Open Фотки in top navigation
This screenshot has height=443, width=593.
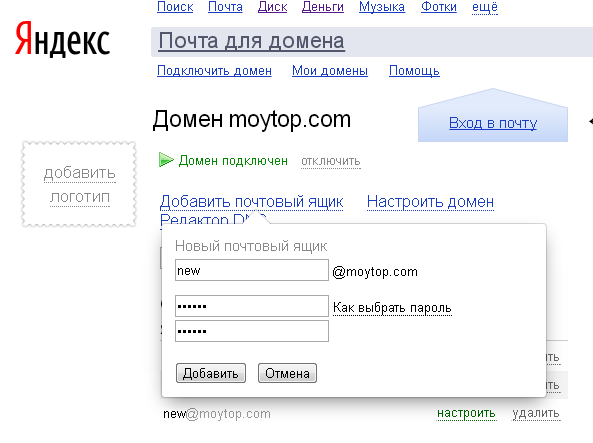point(439,7)
